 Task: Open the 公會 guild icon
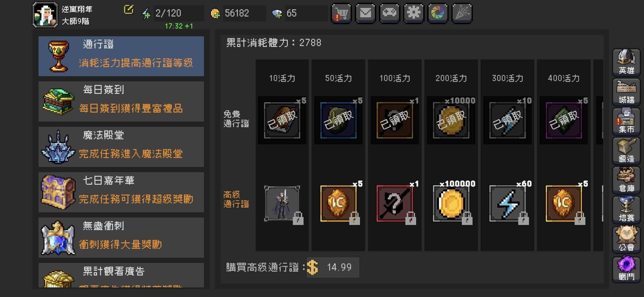point(626,239)
